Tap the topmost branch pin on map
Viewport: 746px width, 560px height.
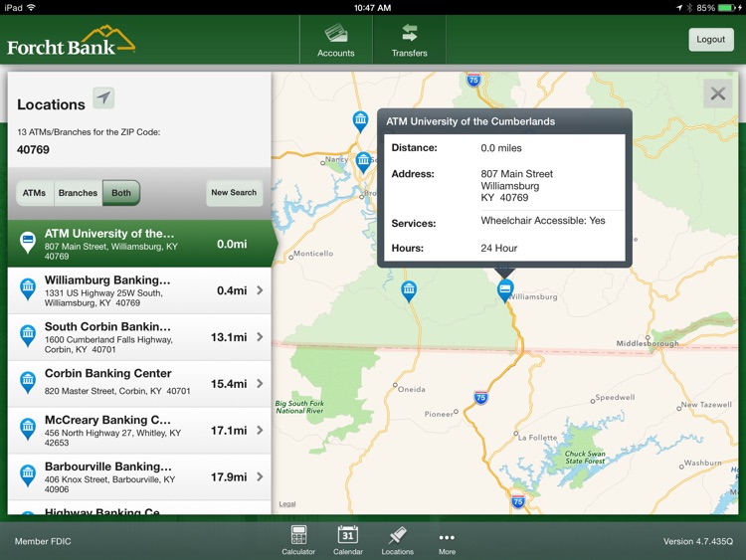coord(361,121)
